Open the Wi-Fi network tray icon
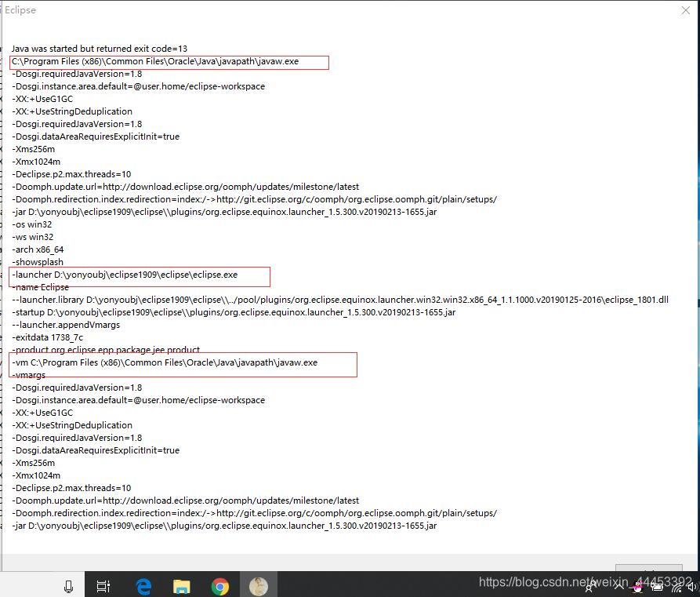 677,587
